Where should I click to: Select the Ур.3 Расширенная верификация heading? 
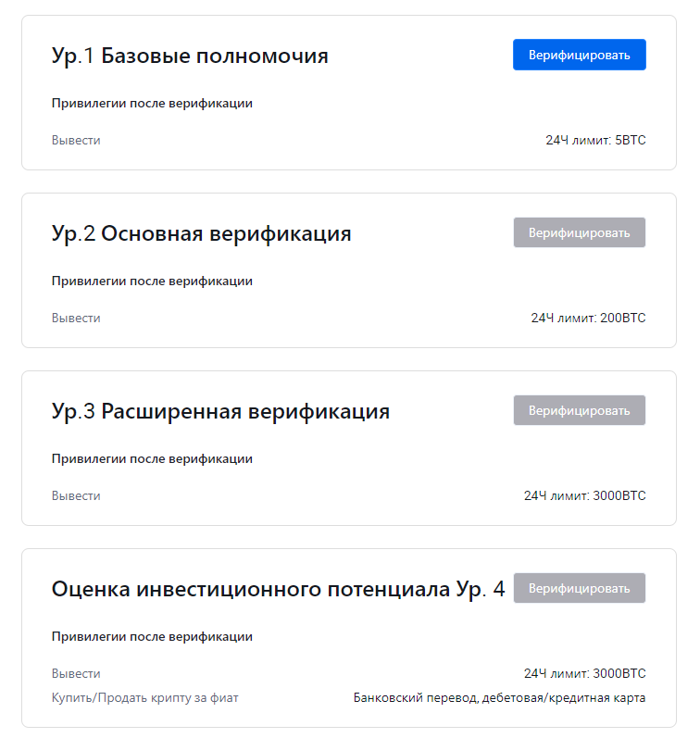pyautogui.click(x=220, y=412)
